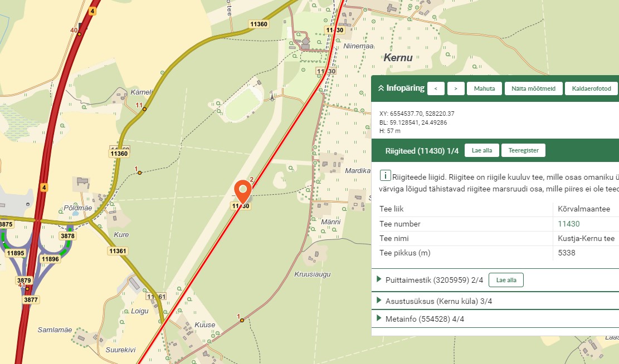
Task: Click road shield 11896 on the interchange
Action: pyautogui.click(x=51, y=259)
